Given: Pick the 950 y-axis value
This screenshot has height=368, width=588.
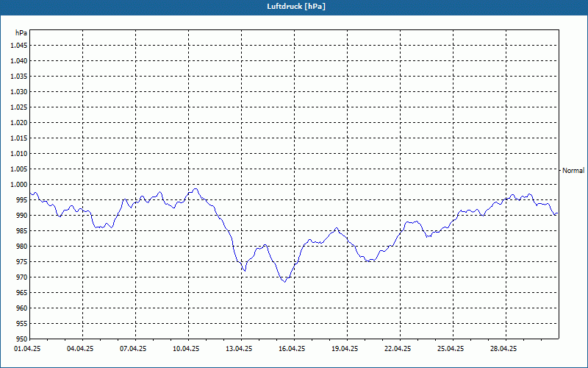Looking at the screenshot, I should click(22, 339).
